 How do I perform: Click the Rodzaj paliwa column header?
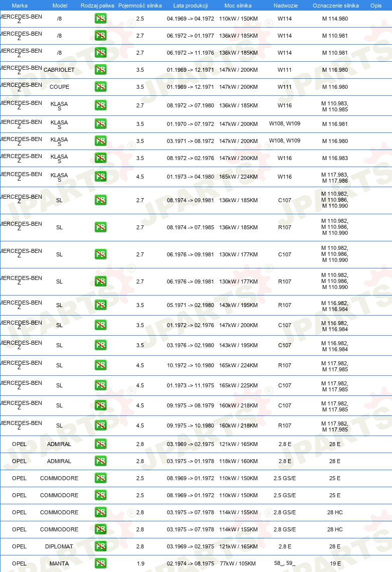tap(97, 6)
